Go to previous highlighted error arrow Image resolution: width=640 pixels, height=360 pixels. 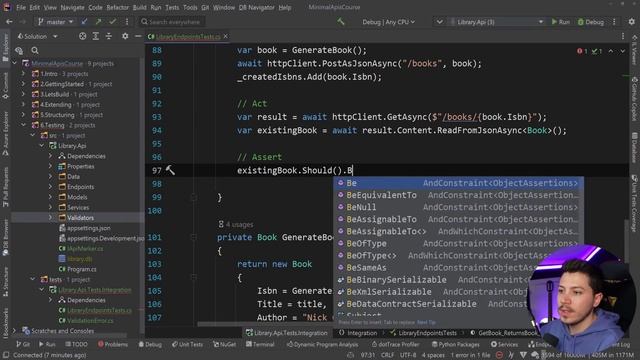pyautogui.click(x=611, y=51)
